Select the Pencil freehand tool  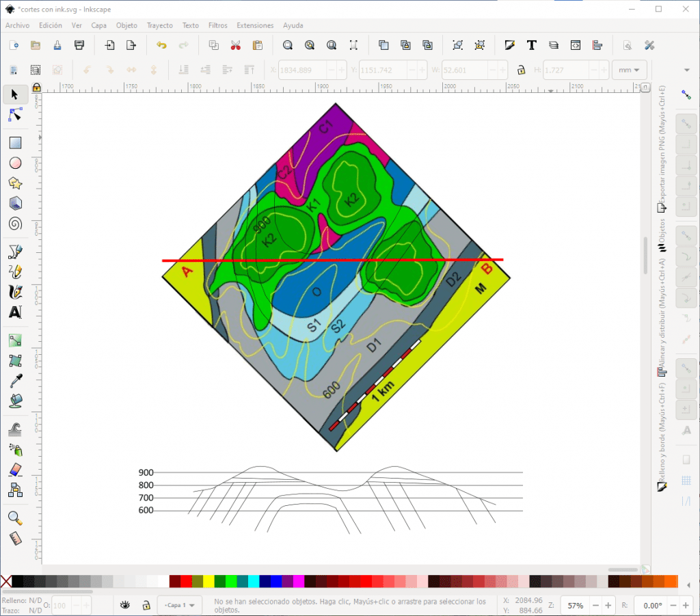coord(15,271)
